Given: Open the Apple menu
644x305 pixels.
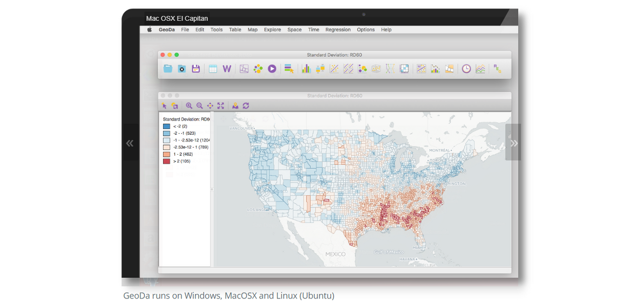Looking at the screenshot, I should click(149, 30).
